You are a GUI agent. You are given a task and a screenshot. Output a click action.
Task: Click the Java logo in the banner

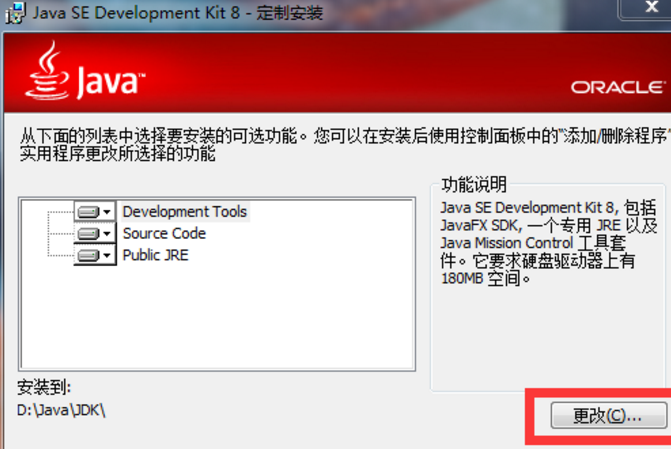pos(85,71)
